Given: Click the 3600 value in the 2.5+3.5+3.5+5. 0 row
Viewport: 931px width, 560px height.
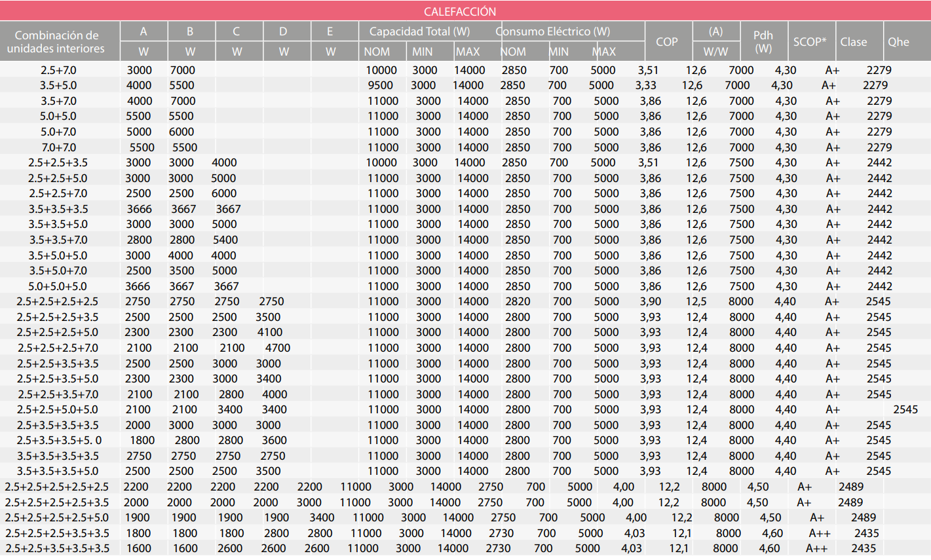Looking at the screenshot, I should [274, 440].
